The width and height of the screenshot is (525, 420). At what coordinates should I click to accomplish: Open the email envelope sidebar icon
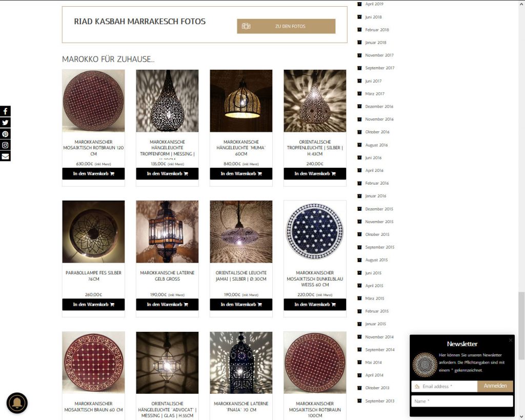(x=5, y=156)
